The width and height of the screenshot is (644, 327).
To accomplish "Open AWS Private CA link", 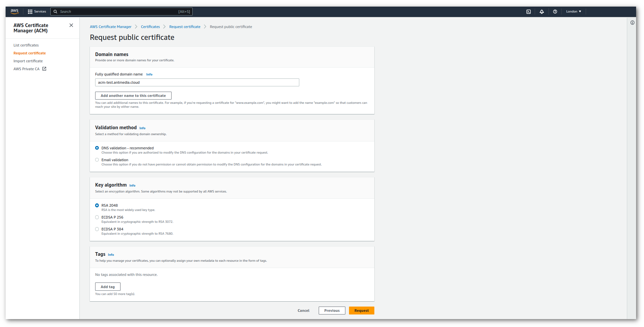I will [26, 69].
